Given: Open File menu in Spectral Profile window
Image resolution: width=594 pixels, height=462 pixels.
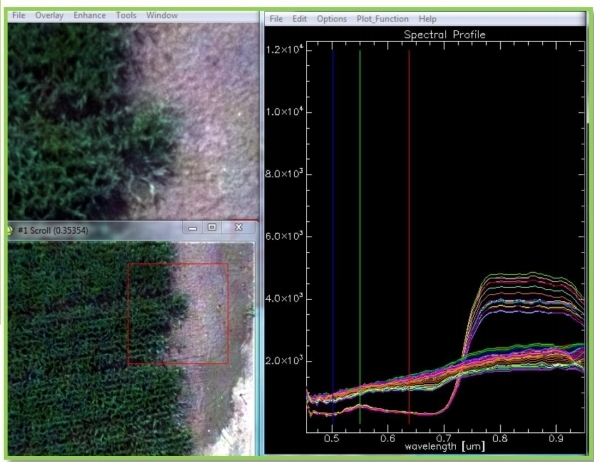Looking at the screenshot, I should 276,19.
